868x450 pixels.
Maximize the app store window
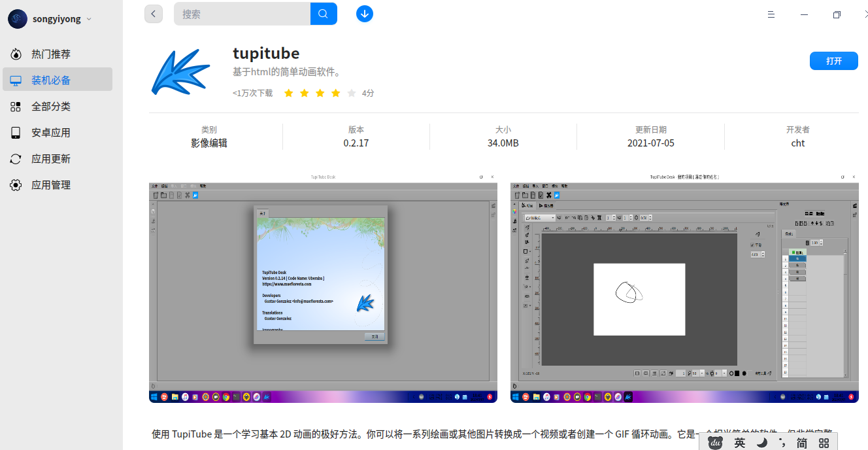click(837, 14)
